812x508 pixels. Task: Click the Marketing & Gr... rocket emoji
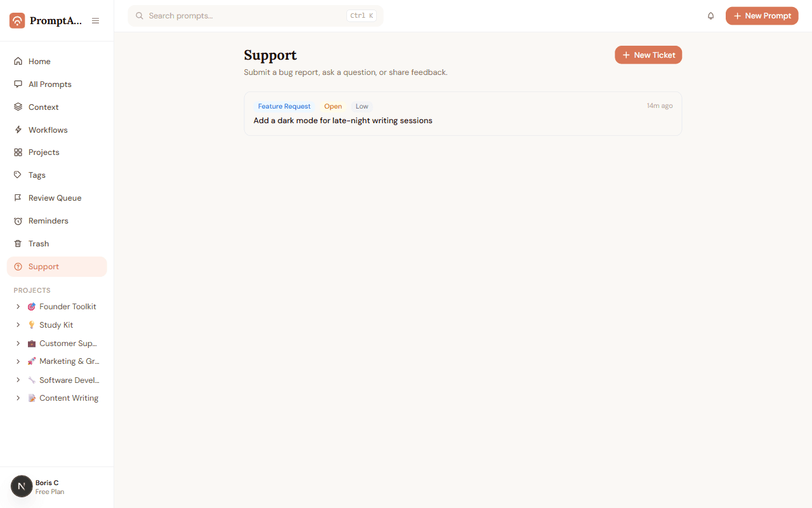(32, 361)
